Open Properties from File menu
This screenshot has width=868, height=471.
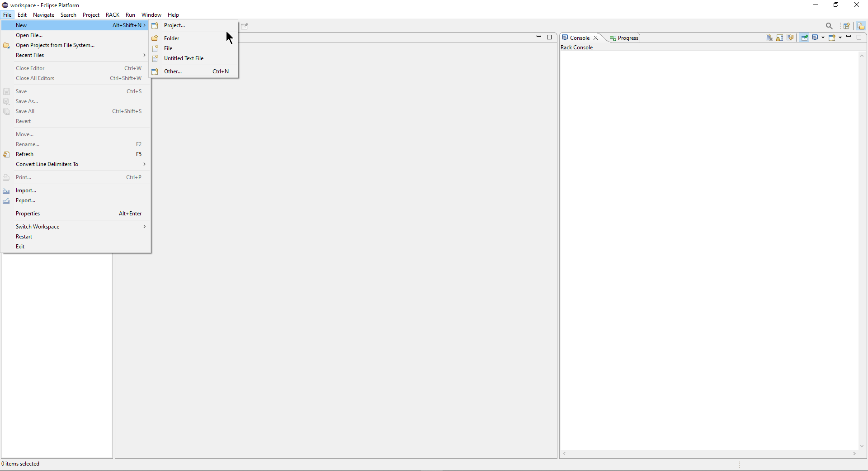(75, 214)
